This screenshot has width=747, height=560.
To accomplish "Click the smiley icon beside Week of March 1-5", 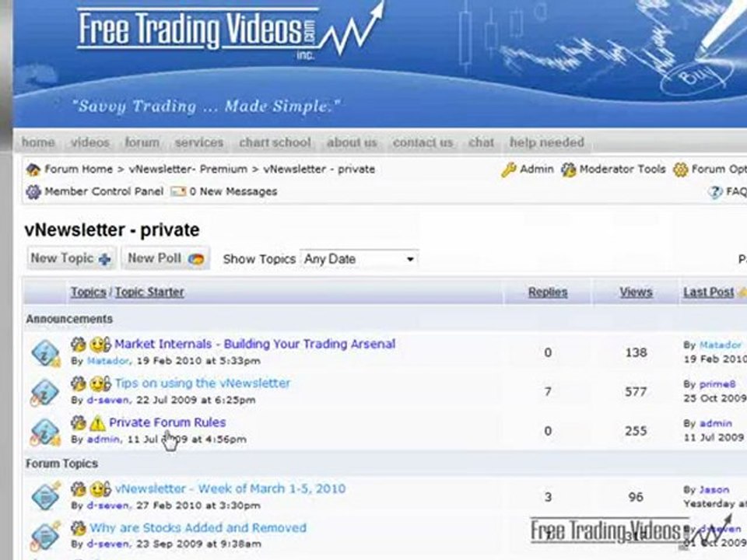I will pos(100,489).
